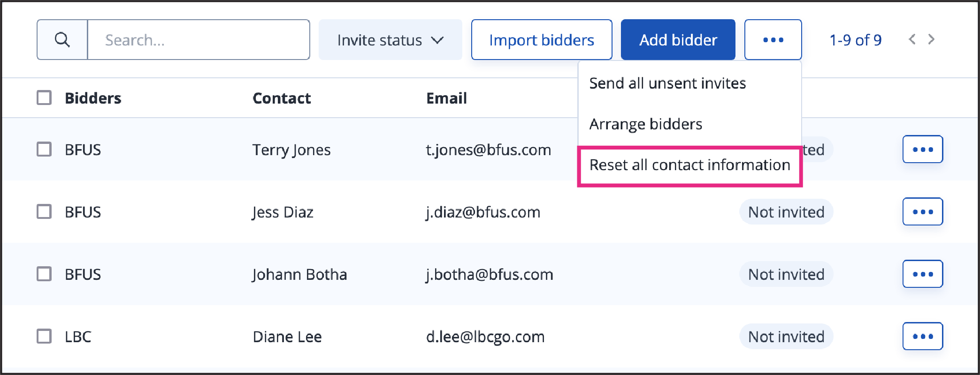Choose Send all unsent invites
Screen dimensions: 980x375
click(x=667, y=83)
